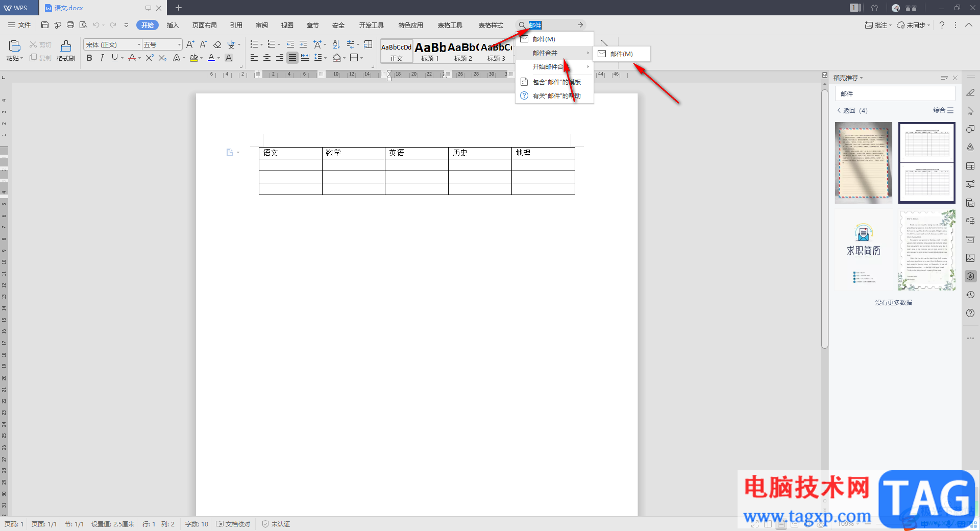This screenshot has width=980, height=531.
Task: Open the 求职简历 template thumbnail
Action: (x=863, y=250)
